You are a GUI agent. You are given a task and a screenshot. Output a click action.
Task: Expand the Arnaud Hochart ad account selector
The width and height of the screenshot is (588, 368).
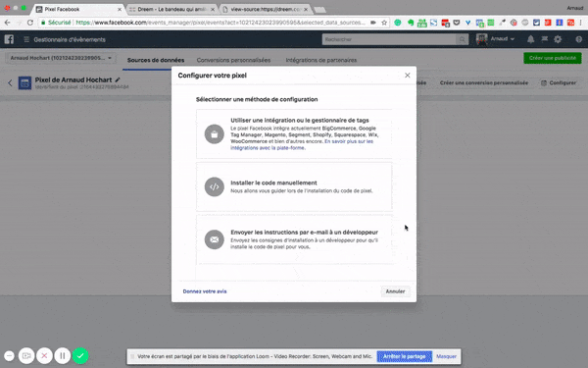61,58
